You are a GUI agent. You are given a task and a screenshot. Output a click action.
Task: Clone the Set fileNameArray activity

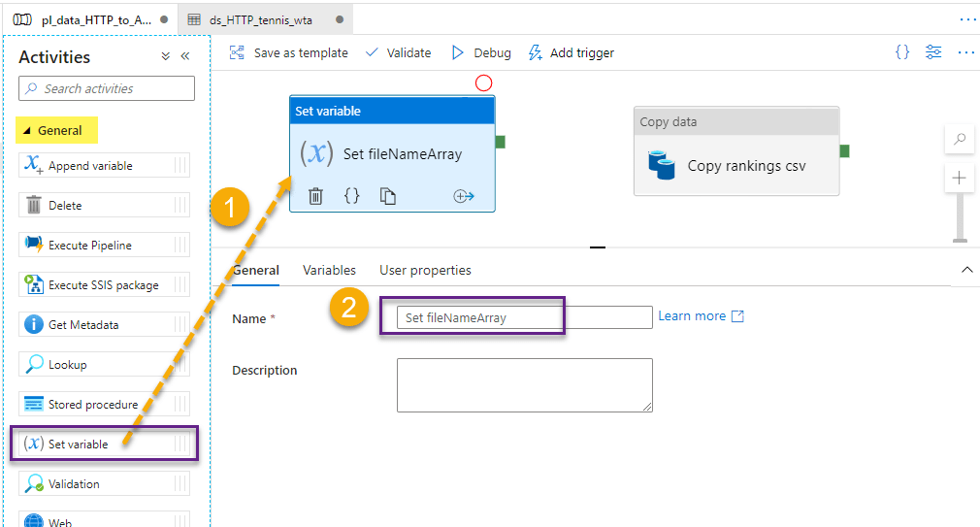point(388,196)
